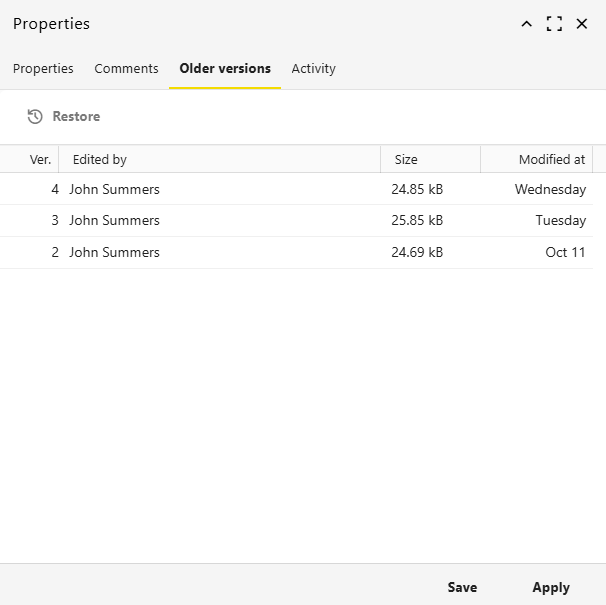Open the Activity tab
Screen dimensions: 606x605
click(313, 68)
